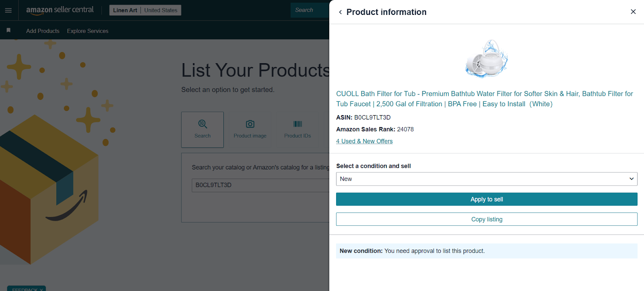This screenshot has width=644, height=291.
Task: Open the condition dropdown set to New
Action: 486,179
